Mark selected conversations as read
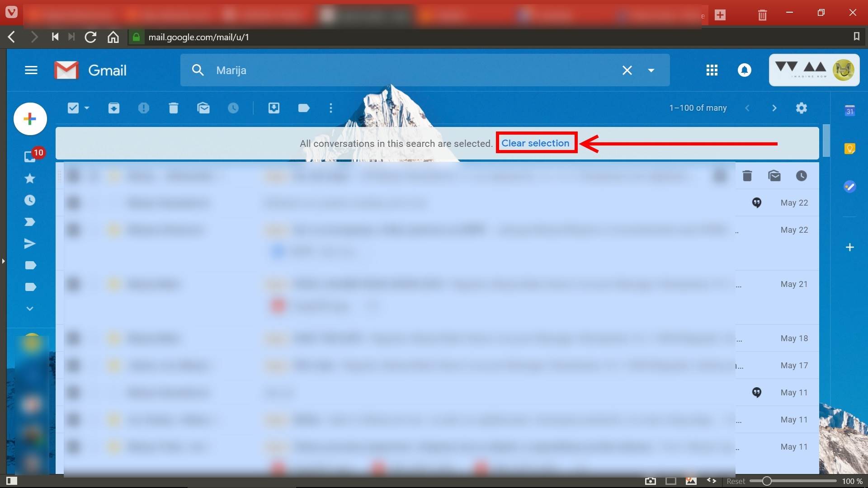 (x=203, y=108)
